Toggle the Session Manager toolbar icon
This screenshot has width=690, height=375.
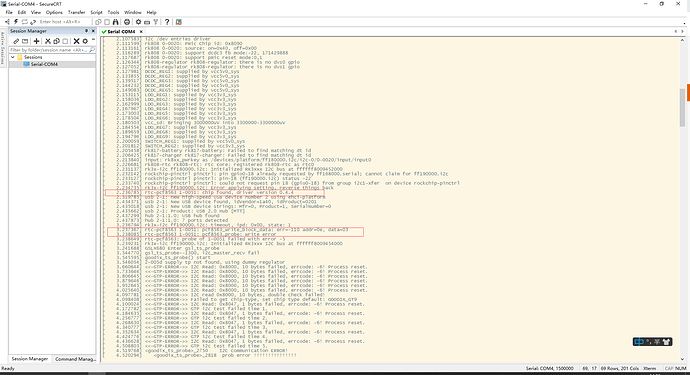click(x=7, y=22)
